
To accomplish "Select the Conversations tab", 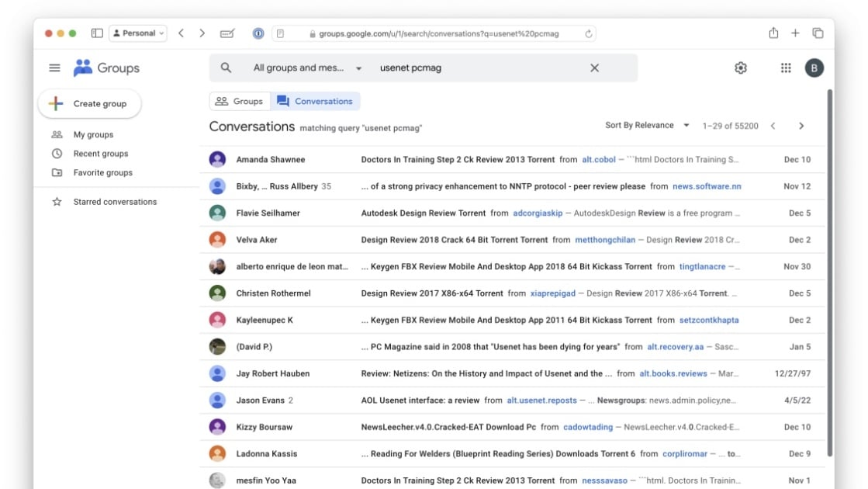I will point(315,101).
